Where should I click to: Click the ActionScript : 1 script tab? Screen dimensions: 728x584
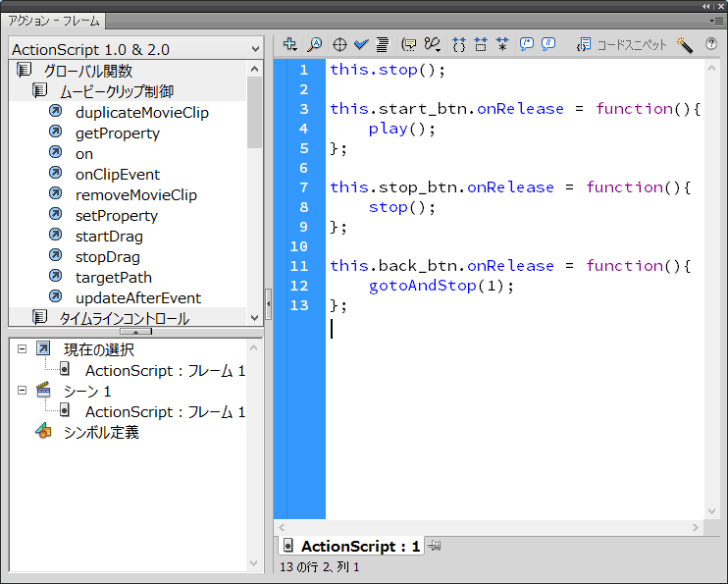coord(351,546)
